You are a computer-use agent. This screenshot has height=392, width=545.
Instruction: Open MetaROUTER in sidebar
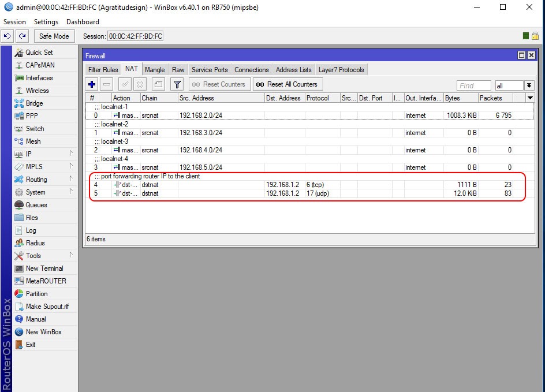point(45,281)
